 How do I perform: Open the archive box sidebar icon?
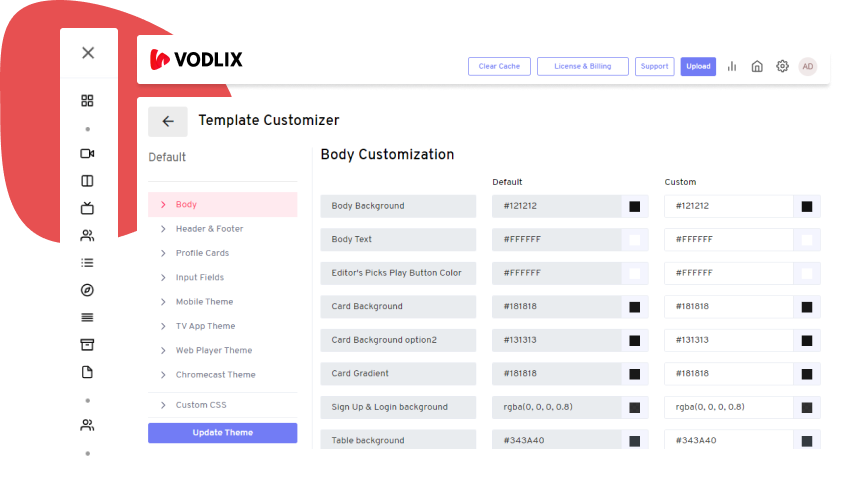point(87,345)
